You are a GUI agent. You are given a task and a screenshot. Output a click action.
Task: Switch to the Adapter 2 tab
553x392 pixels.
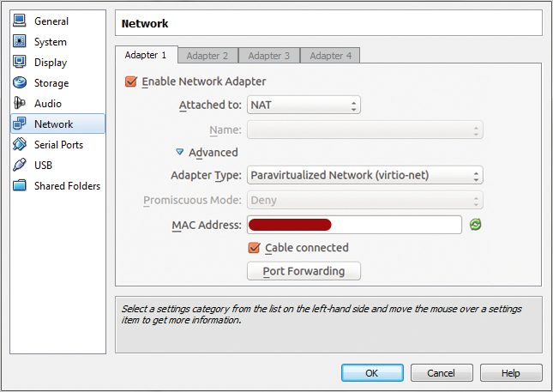[x=207, y=56]
